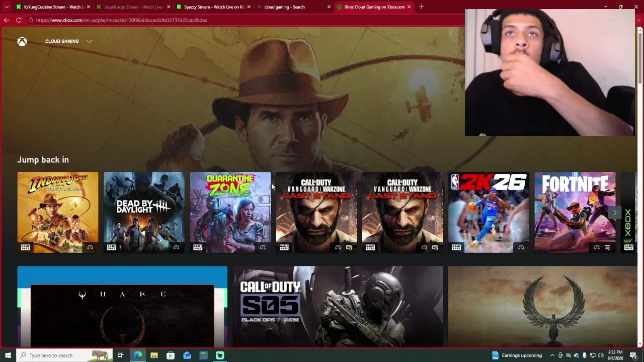The width and height of the screenshot is (644, 362).
Task: Open the second Call of Duty Last Stand tile
Action: 403,212
